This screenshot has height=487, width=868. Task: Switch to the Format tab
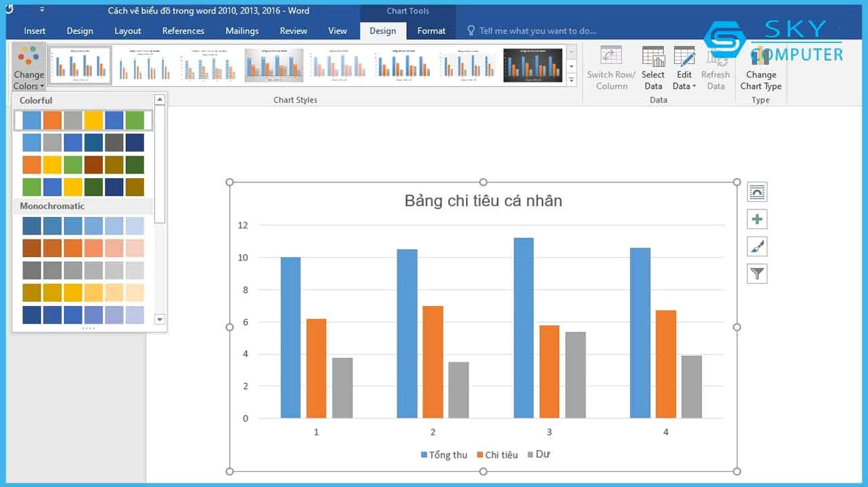pyautogui.click(x=431, y=31)
